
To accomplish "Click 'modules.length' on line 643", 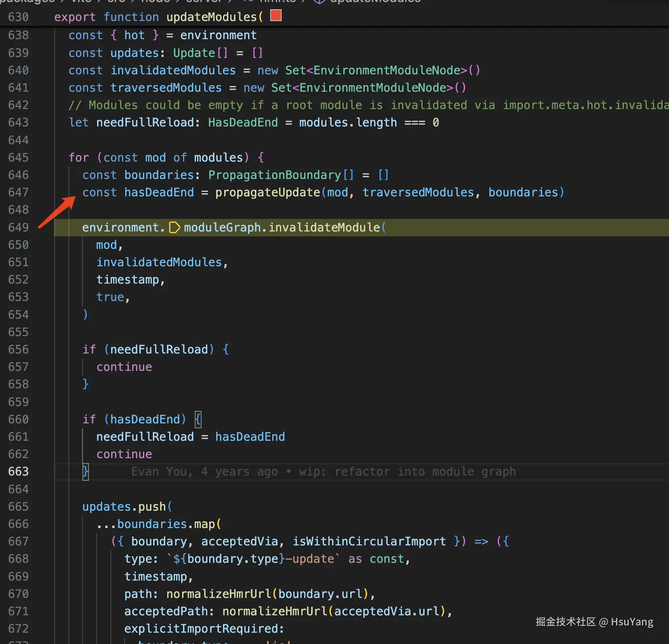I will [348, 122].
